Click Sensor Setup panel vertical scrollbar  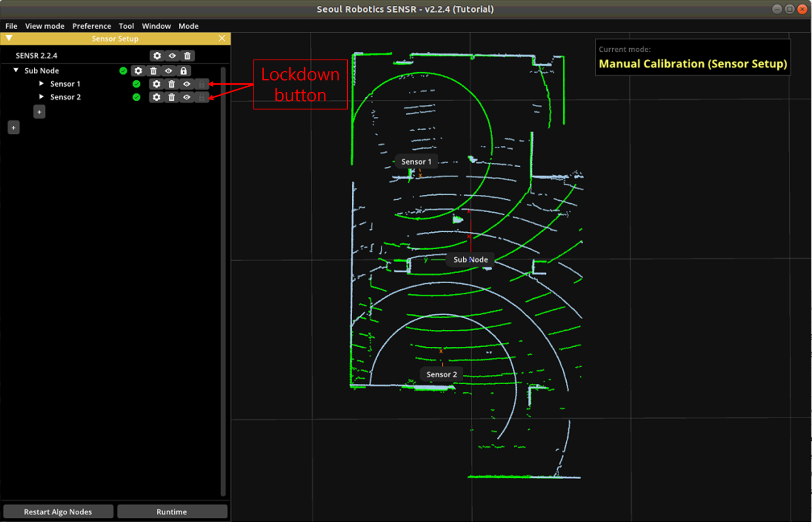point(223,281)
